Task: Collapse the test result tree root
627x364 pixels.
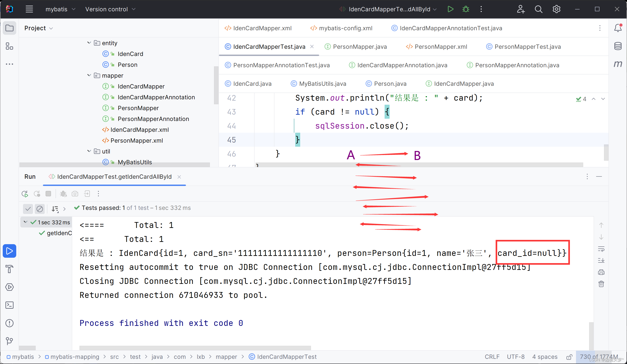Action: (x=25, y=222)
